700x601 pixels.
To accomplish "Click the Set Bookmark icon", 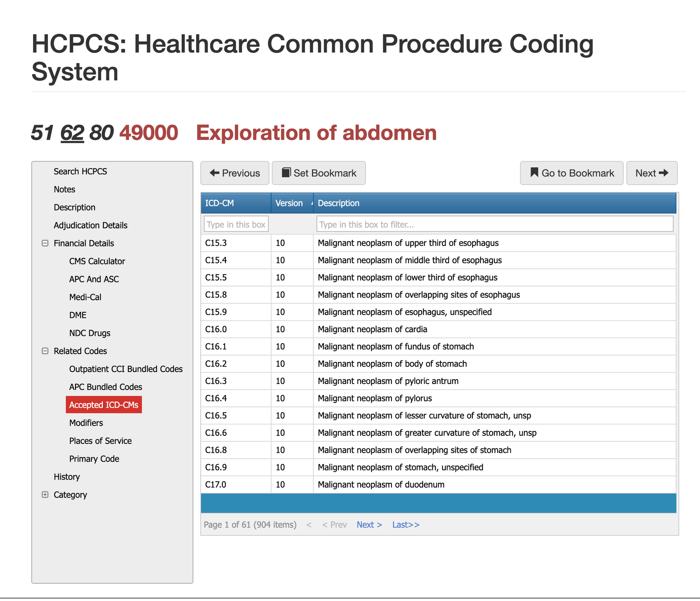I will pyautogui.click(x=287, y=172).
